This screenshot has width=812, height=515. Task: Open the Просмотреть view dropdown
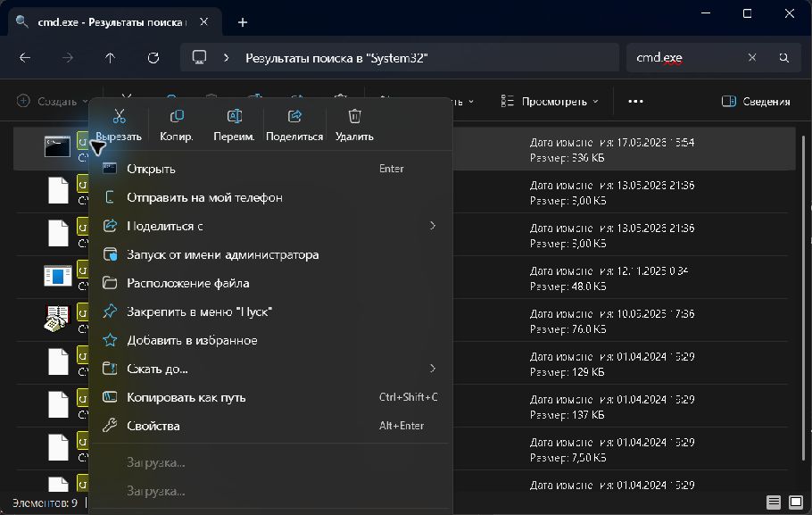click(x=550, y=102)
